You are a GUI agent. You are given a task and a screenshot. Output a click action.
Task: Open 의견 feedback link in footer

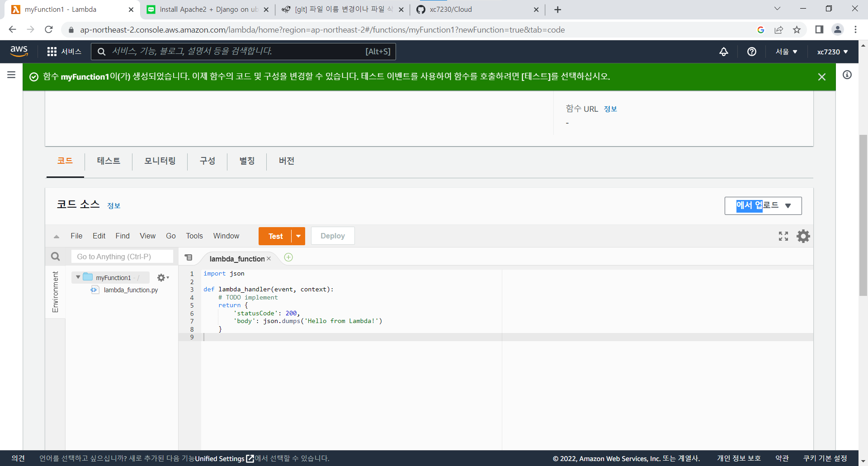click(18, 459)
